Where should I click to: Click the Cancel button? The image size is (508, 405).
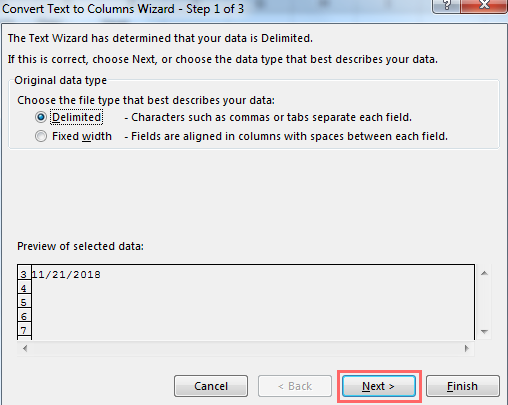[x=211, y=386]
